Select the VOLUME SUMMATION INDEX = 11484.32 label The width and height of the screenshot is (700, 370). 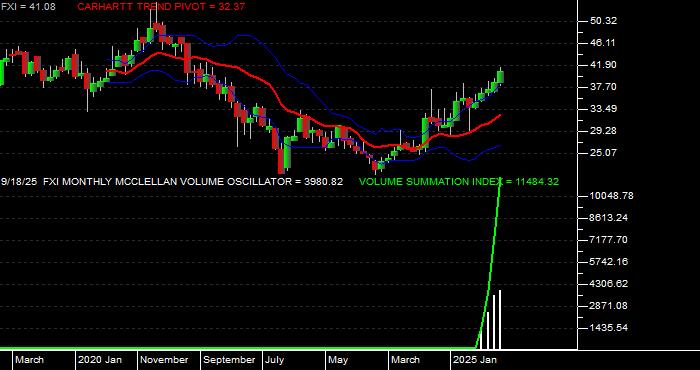coord(459,182)
